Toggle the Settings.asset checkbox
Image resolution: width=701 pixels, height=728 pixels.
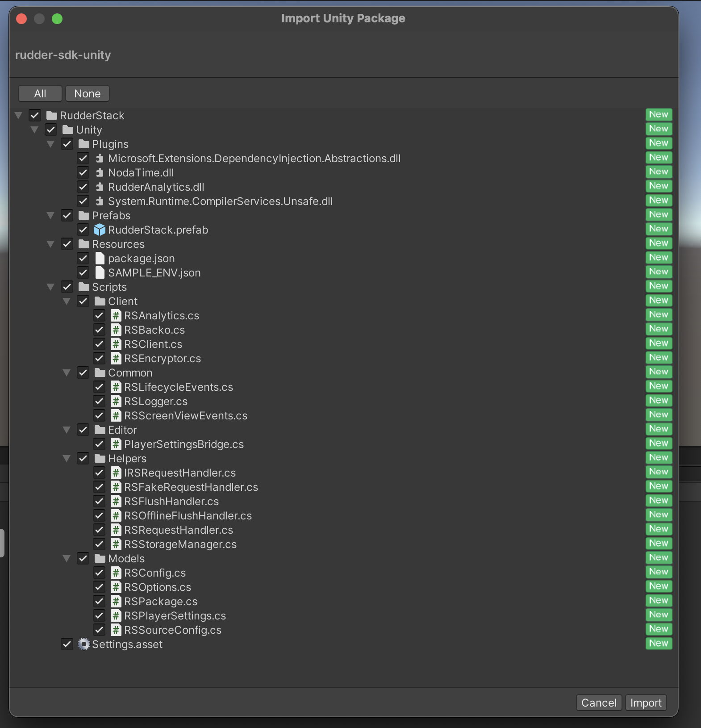(67, 644)
